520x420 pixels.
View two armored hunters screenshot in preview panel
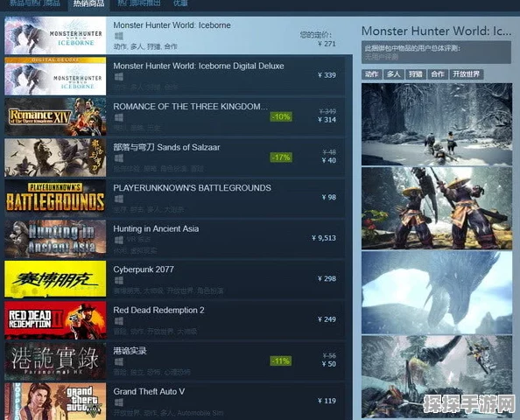tap(437, 208)
